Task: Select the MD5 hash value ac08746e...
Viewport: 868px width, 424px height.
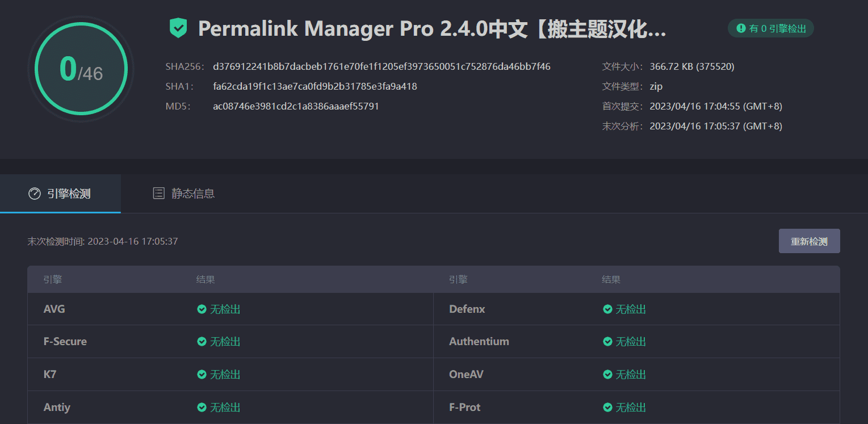Action: point(296,106)
